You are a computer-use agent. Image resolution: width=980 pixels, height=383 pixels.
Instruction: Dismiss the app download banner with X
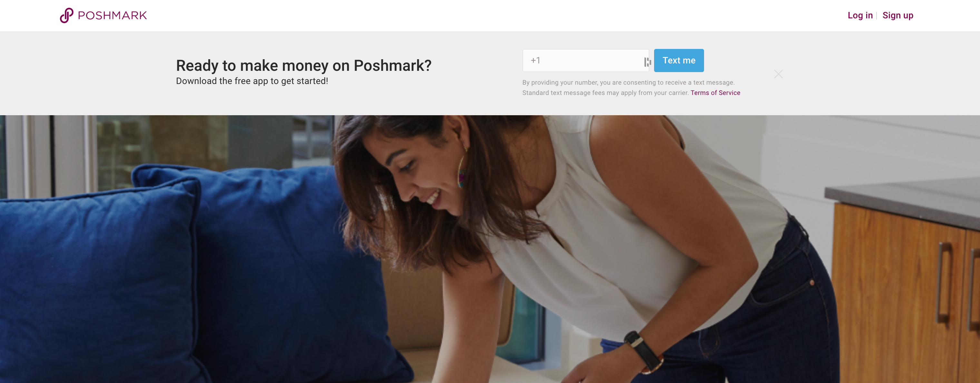pos(779,74)
